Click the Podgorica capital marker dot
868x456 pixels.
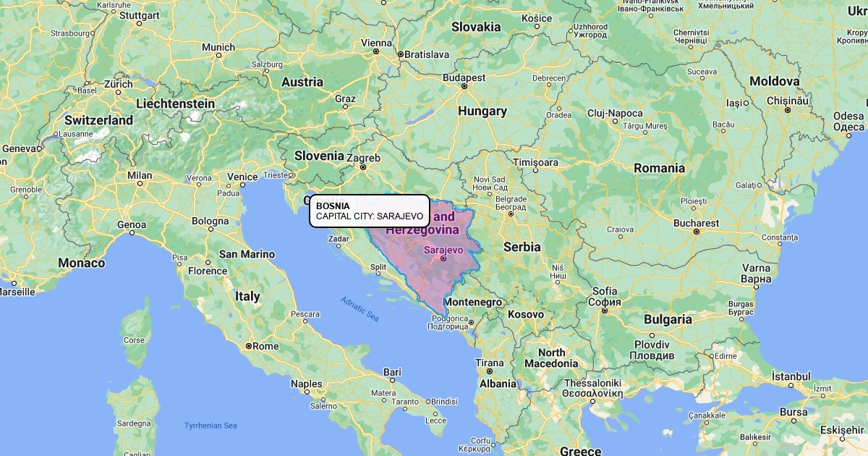pos(471,322)
